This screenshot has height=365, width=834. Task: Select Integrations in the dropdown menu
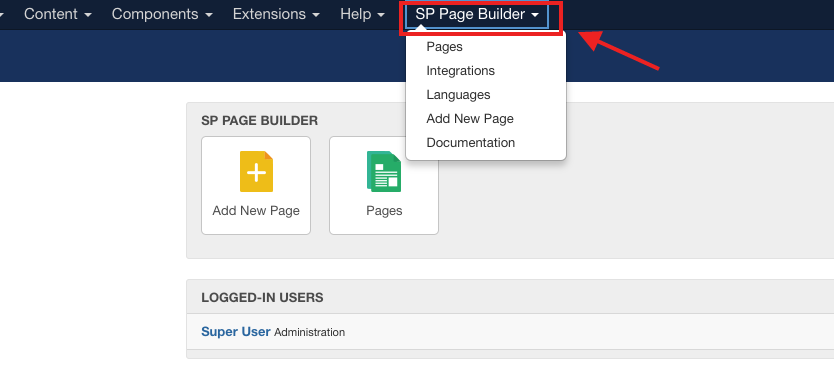[461, 71]
